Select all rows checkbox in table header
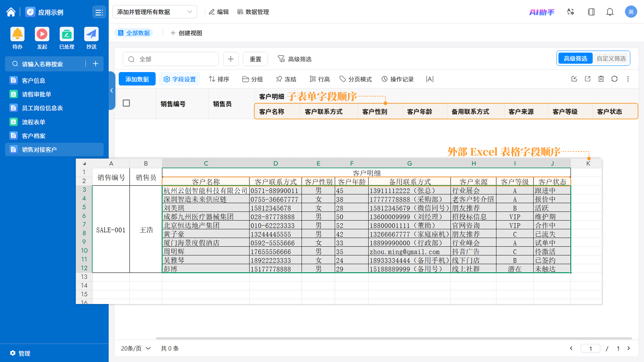 click(126, 103)
